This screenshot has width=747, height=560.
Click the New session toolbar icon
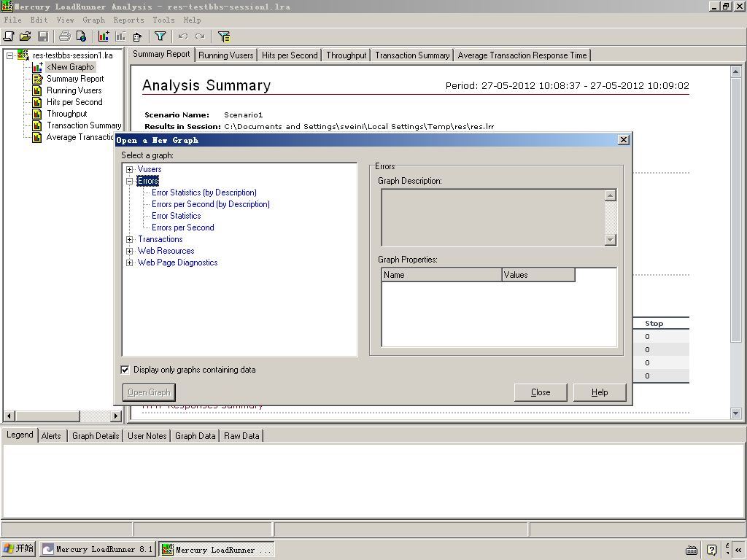[9, 36]
